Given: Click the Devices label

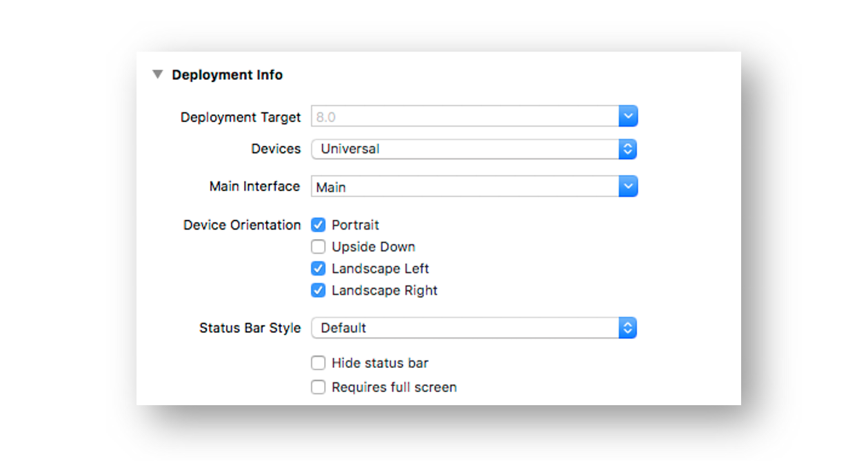Looking at the screenshot, I should pos(276,149).
